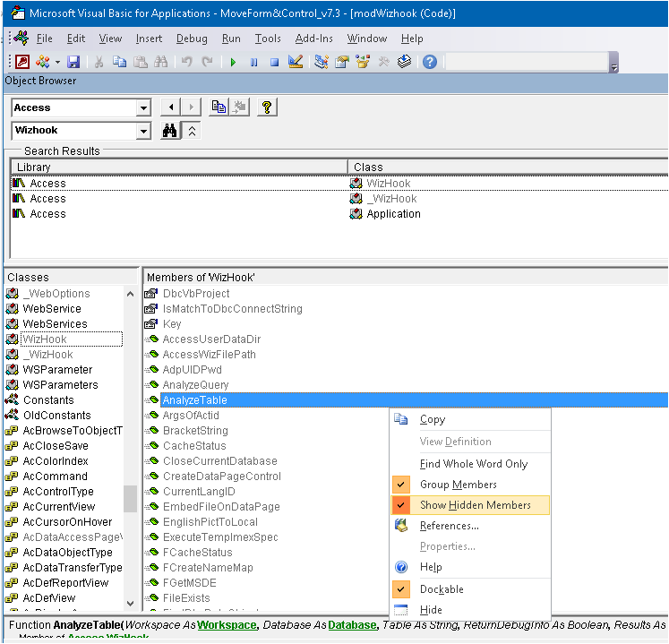
Task: Click the binoculars search button in Object Browser
Action: [168, 131]
